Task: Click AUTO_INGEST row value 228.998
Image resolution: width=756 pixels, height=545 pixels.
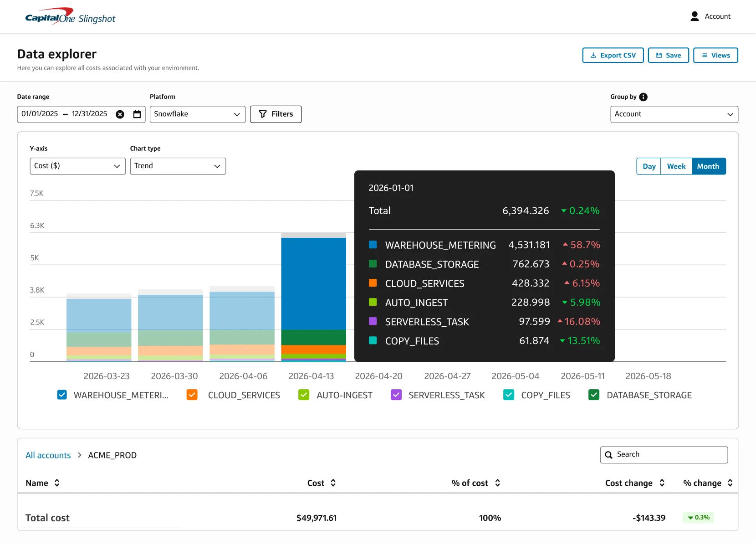Action: 531,302
